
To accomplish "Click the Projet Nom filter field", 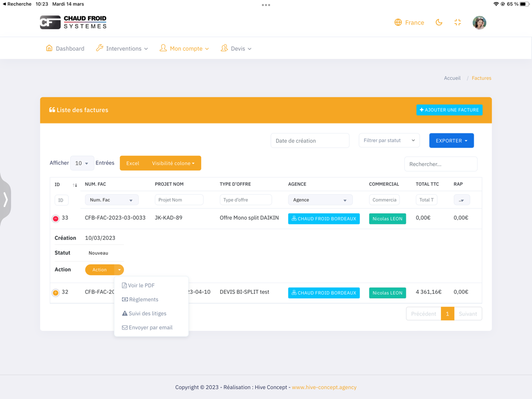I will (x=179, y=200).
